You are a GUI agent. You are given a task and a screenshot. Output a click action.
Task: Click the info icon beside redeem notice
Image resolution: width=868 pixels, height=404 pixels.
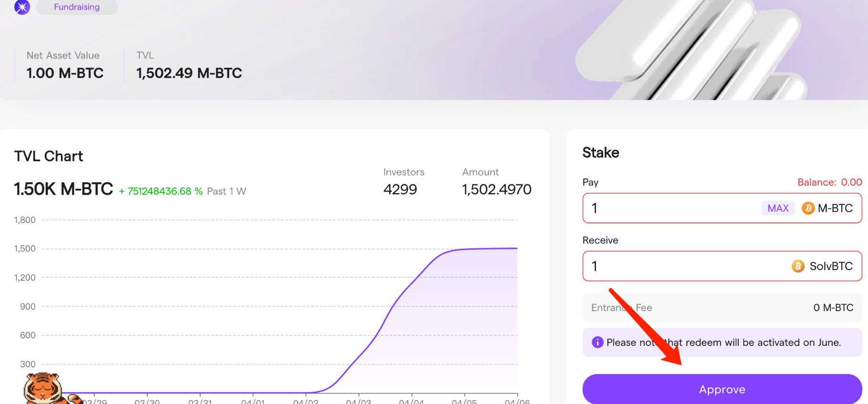(597, 342)
